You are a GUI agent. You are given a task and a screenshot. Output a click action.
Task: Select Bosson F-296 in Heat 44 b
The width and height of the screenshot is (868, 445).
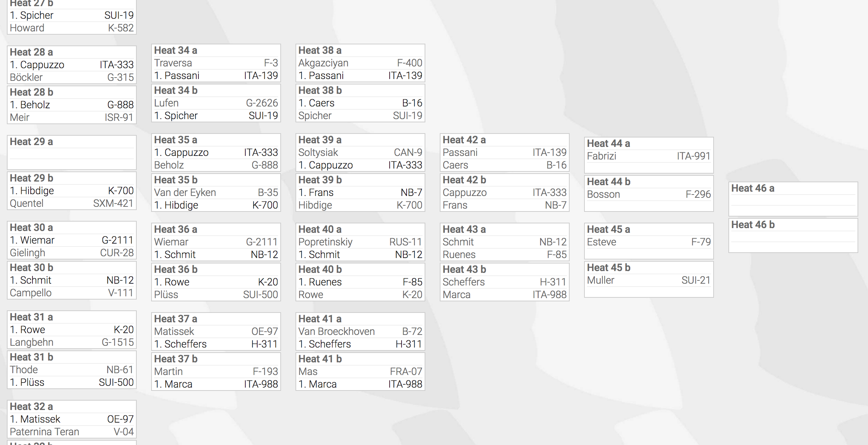coord(649,195)
